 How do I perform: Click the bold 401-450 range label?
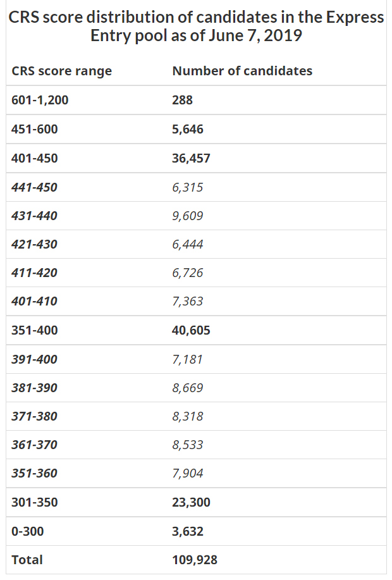click(x=34, y=158)
